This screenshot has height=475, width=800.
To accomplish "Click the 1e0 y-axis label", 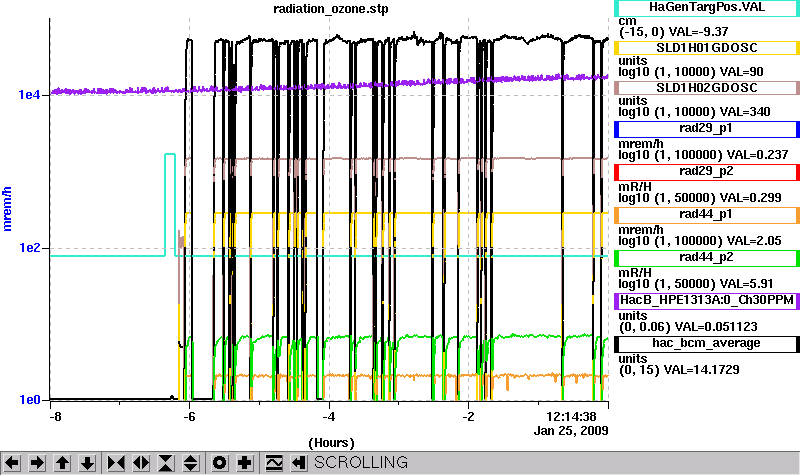I will click(29, 399).
